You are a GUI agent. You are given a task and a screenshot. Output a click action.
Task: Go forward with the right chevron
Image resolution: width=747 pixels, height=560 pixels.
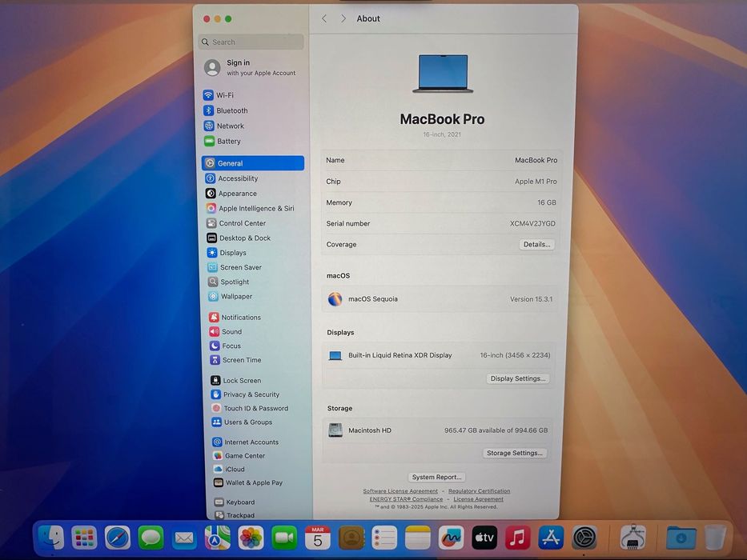point(343,18)
